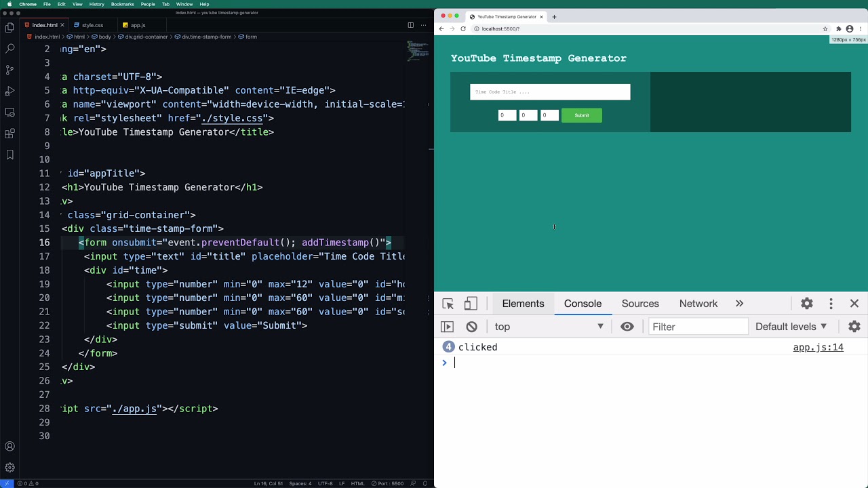Activate DevTools inspect element picker
The image size is (868, 488).
point(448,304)
